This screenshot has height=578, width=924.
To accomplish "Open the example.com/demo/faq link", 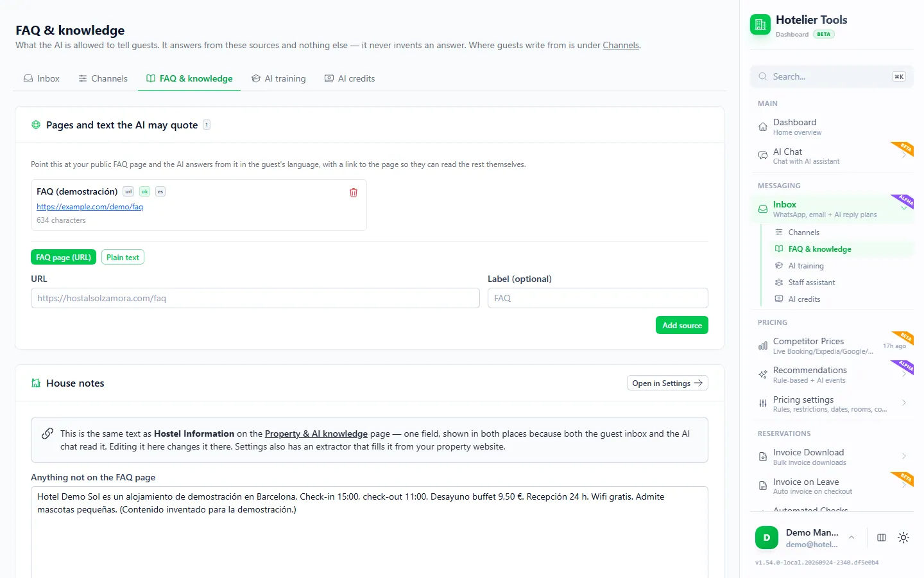I will coord(90,207).
